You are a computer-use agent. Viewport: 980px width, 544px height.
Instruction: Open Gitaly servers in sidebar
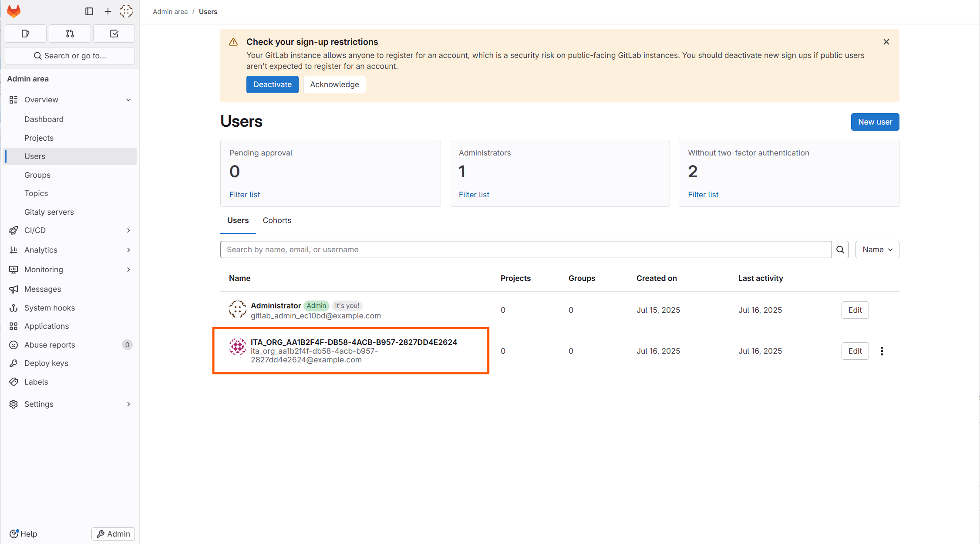click(x=49, y=212)
